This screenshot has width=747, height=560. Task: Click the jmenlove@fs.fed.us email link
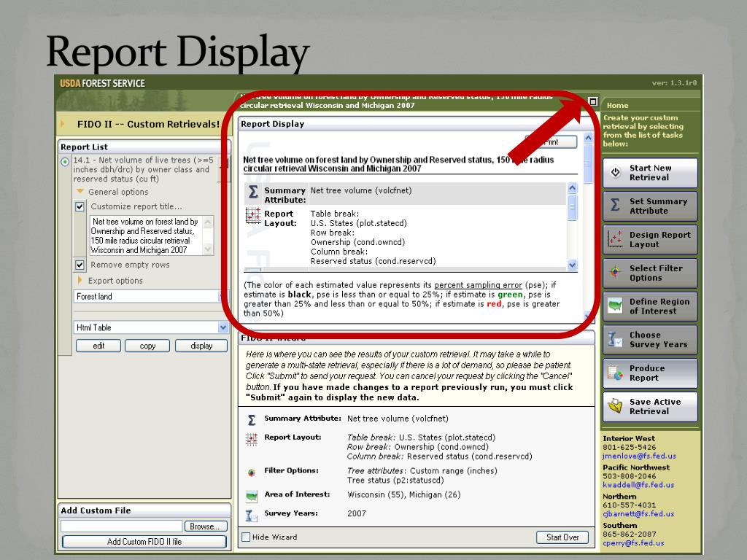coord(639,456)
